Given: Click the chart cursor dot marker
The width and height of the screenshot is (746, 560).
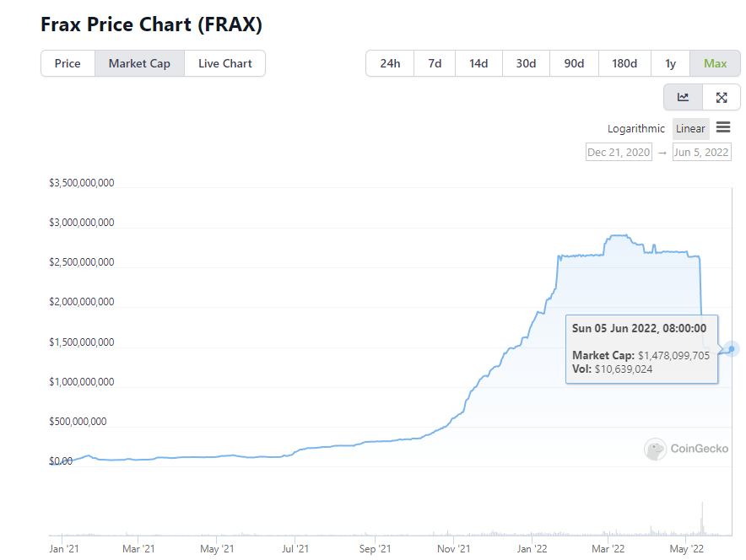Looking at the screenshot, I should tap(730, 349).
